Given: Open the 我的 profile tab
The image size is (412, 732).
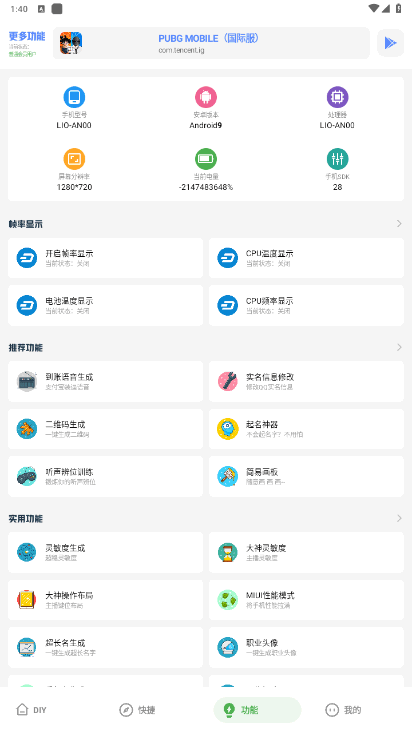Looking at the screenshot, I should tap(343, 710).
